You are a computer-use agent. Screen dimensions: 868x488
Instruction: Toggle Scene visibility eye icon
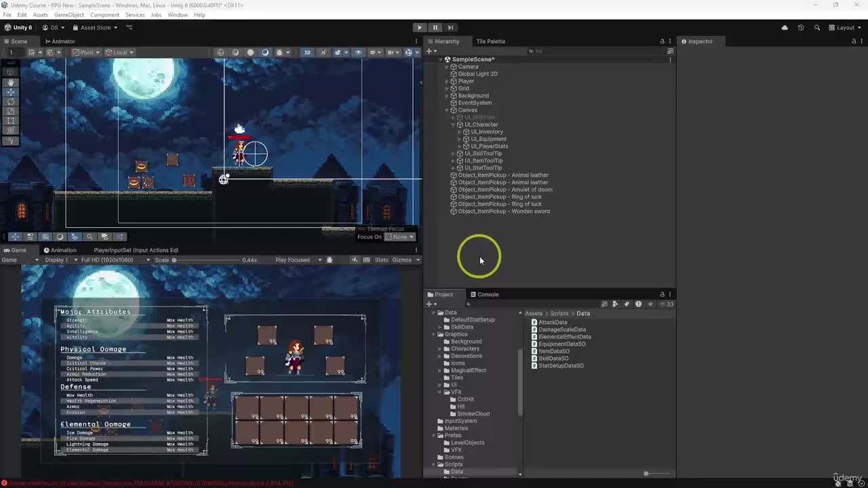pos(359,52)
